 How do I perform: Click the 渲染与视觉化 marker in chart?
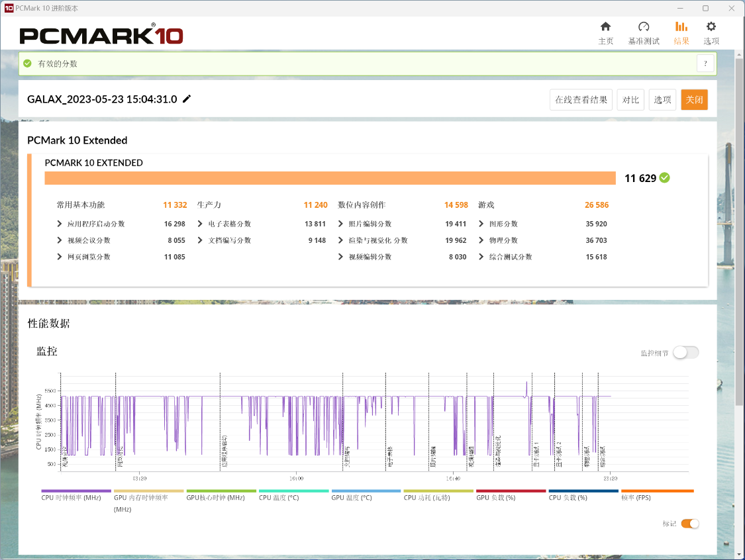click(498, 451)
